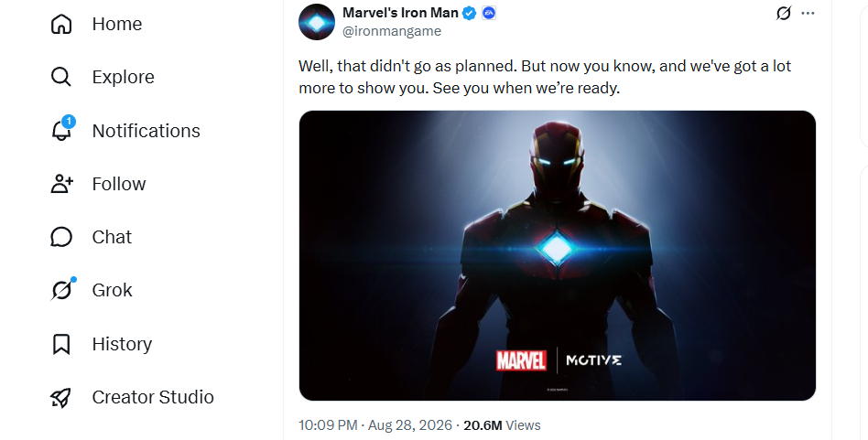This screenshot has width=868, height=440.
Task: Open Marvel's Iron Man profile avatar
Action: [316, 22]
